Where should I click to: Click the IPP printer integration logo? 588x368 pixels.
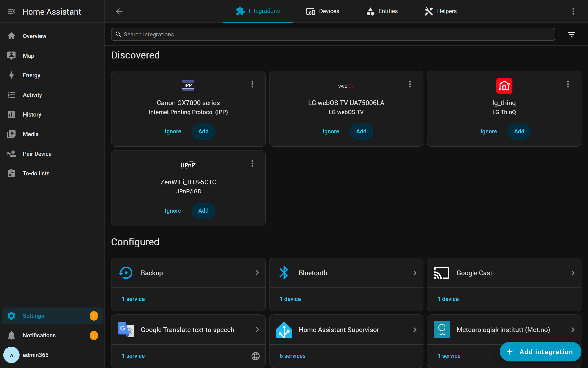pos(188,86)
